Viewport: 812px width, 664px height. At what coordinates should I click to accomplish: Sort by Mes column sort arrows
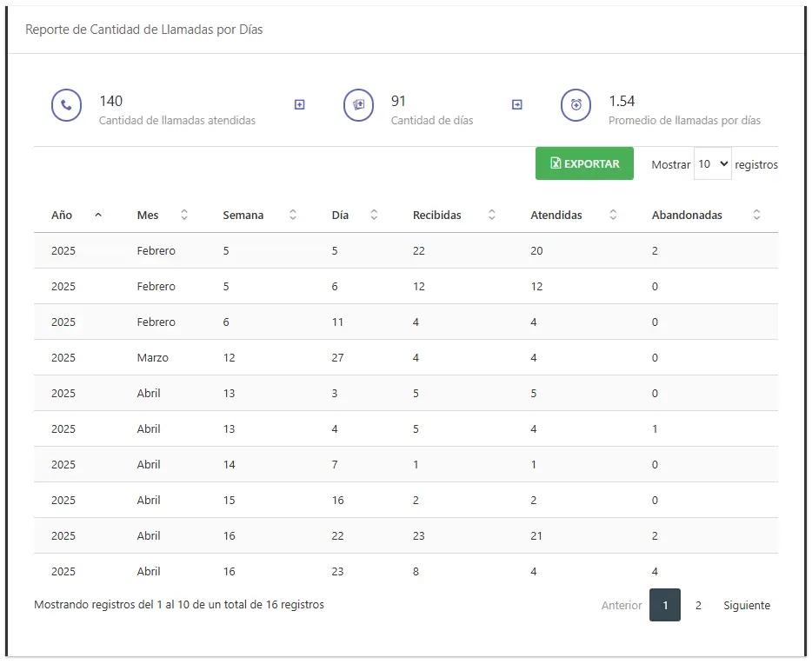(184, 215)
